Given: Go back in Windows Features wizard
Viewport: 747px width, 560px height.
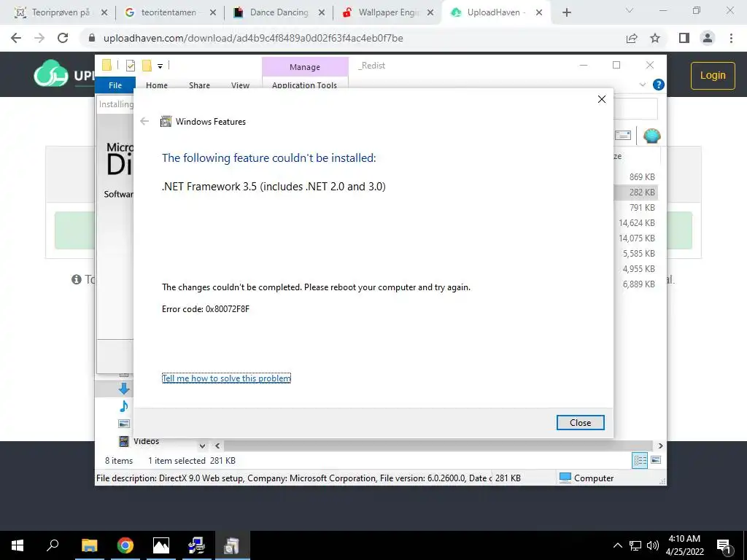Looking at the screenshot, I should pos(144,122).
